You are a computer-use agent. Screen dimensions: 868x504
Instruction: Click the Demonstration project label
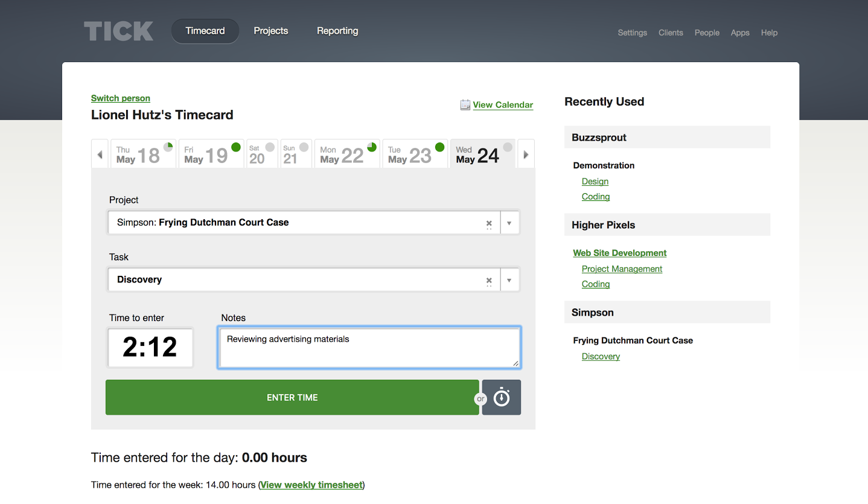[604, 165]
